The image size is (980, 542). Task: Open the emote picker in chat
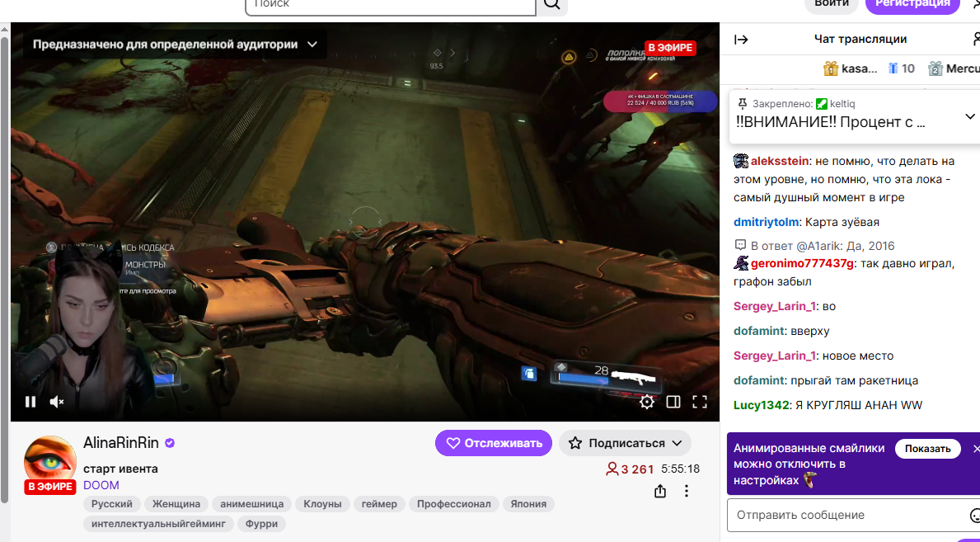974,516
